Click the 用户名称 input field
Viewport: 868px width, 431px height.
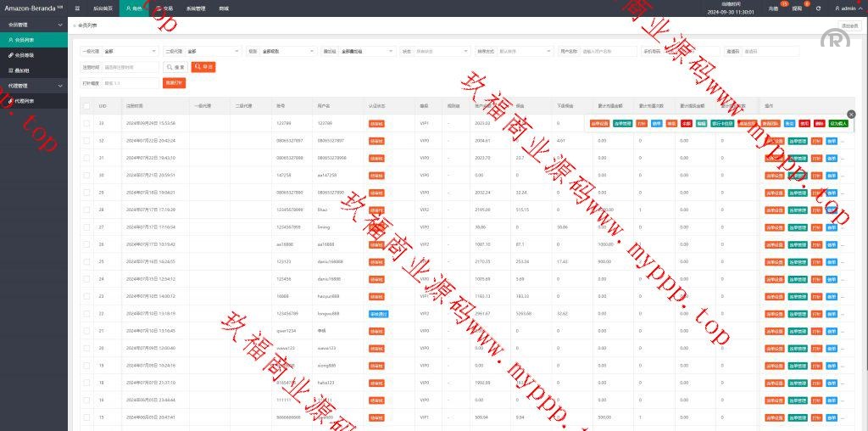(608, 51)
